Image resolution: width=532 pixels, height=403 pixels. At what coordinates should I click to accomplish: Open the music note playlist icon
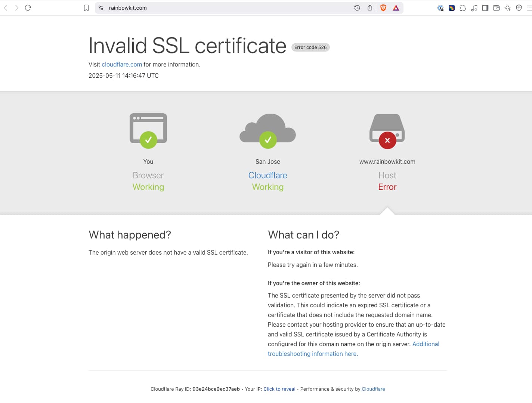[x=474, y=8]
